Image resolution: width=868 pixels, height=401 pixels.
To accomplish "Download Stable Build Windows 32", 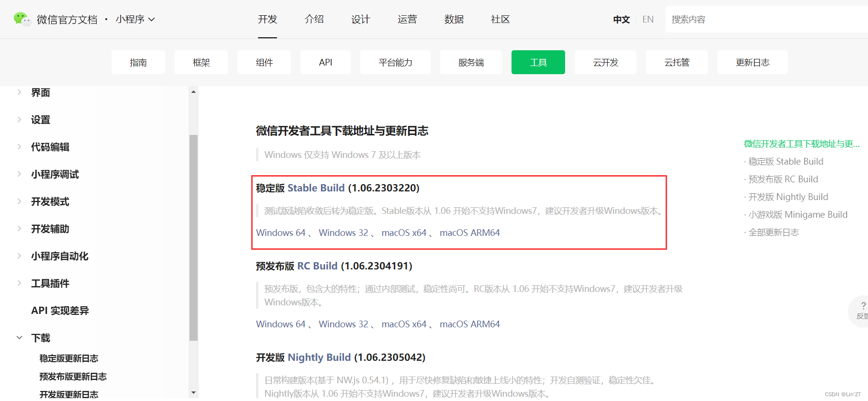I will pos(344,233).
